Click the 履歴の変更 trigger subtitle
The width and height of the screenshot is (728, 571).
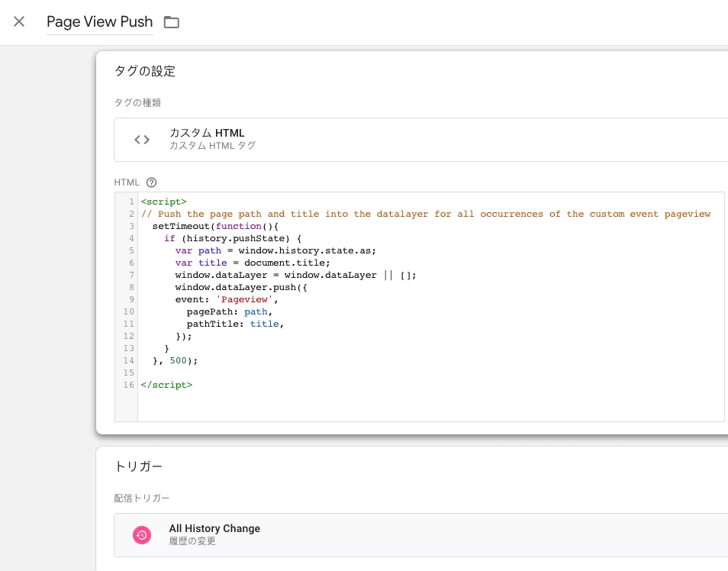click(192, 541)
